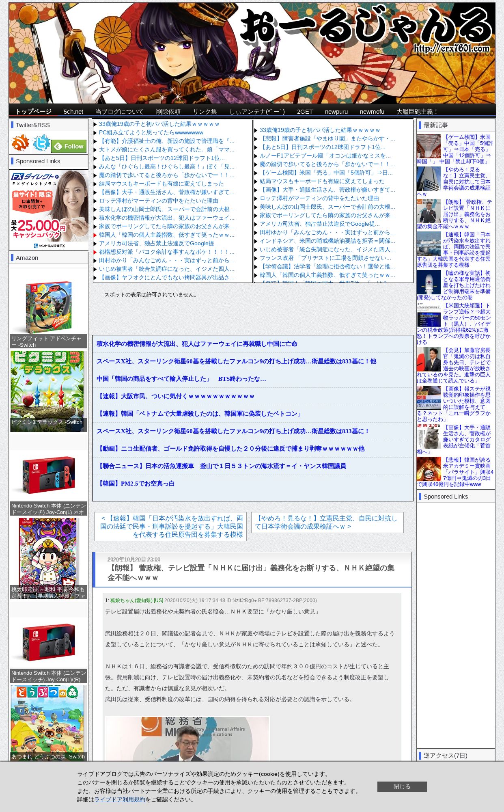Viewport: 504px width, 812px height.
Task: Close the cookie banner with 閉じる
Action: tap(402, 786)
